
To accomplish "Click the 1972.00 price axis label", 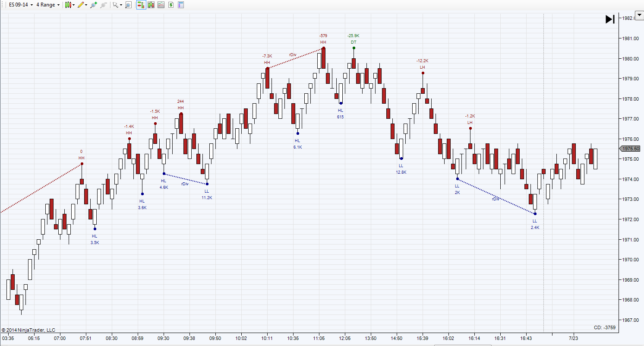I will point(631,219).
